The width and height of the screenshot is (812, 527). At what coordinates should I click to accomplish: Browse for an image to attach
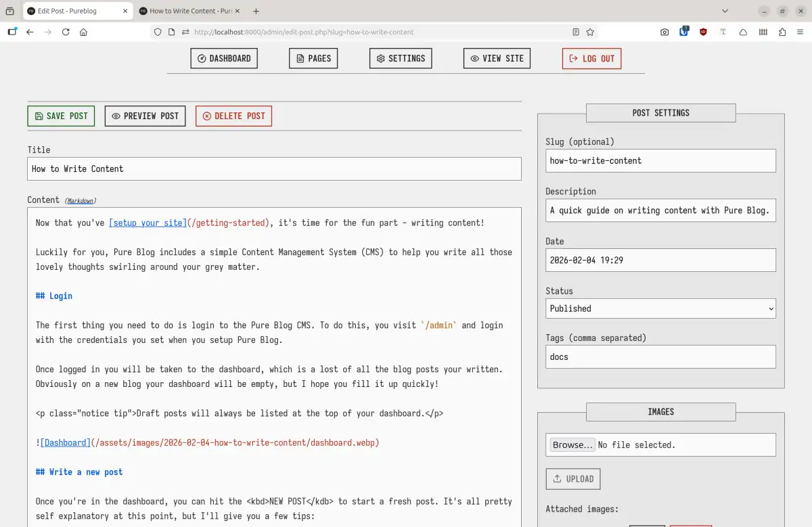(571, 444)
